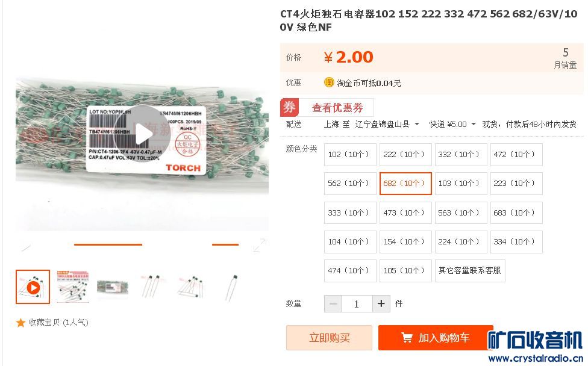
Task: Click the 立即购买 buy now button
Action: pyautogui.click(x=330, y=338)
